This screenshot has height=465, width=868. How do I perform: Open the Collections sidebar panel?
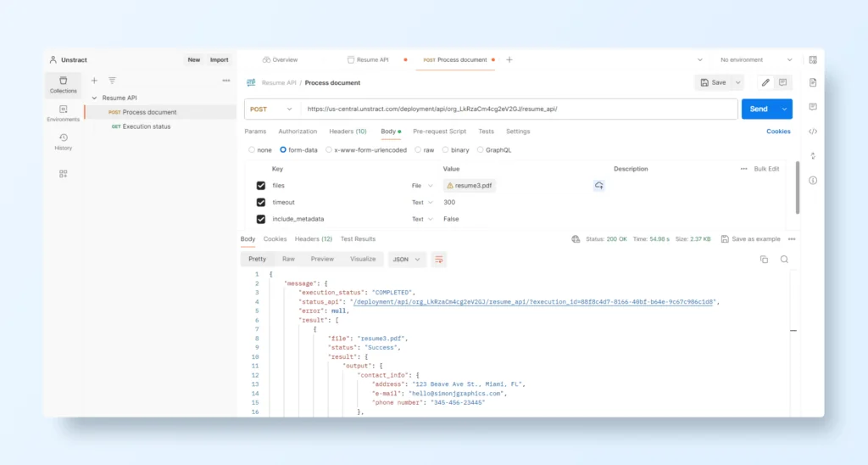tap(63, 85)
